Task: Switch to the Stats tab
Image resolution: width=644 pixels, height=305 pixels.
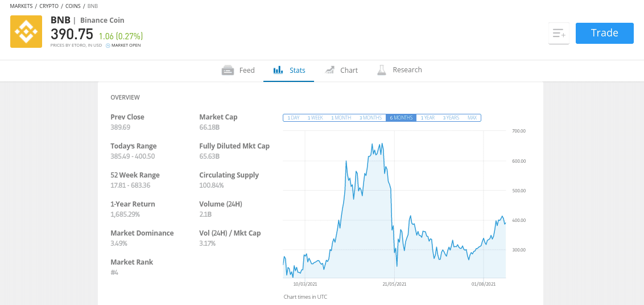Action: pyautogui.click(x=289, y=71)
